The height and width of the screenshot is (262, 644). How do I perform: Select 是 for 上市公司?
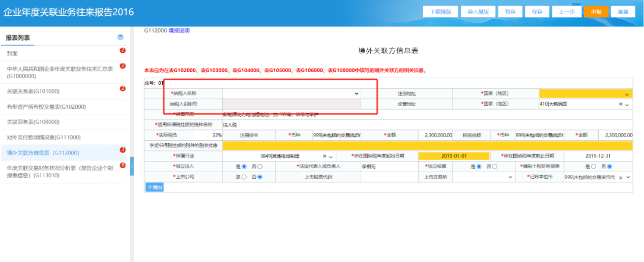[x=244, y=177]
